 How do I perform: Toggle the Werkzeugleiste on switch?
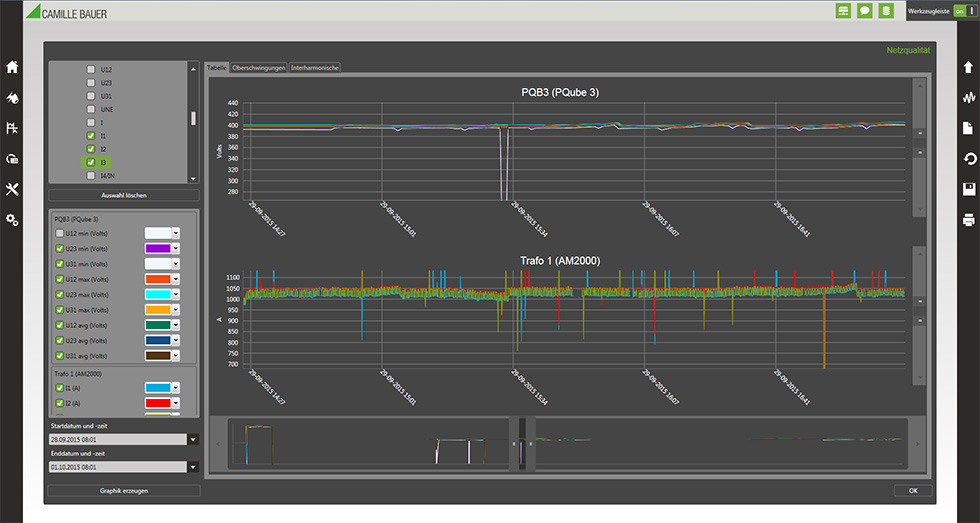964,11
